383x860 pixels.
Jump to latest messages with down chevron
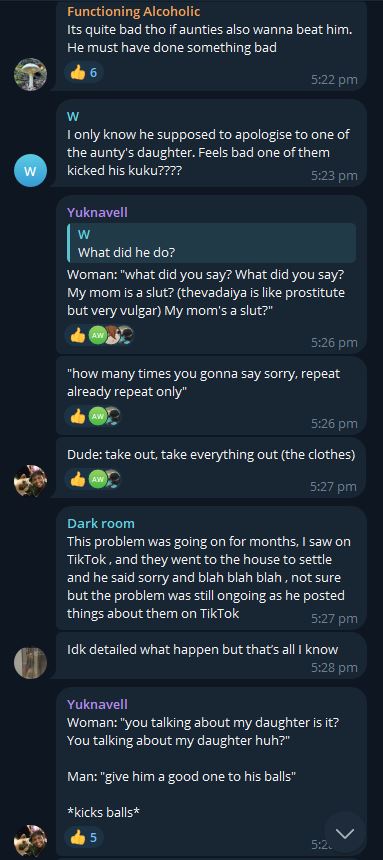click(x=345, y=834)
